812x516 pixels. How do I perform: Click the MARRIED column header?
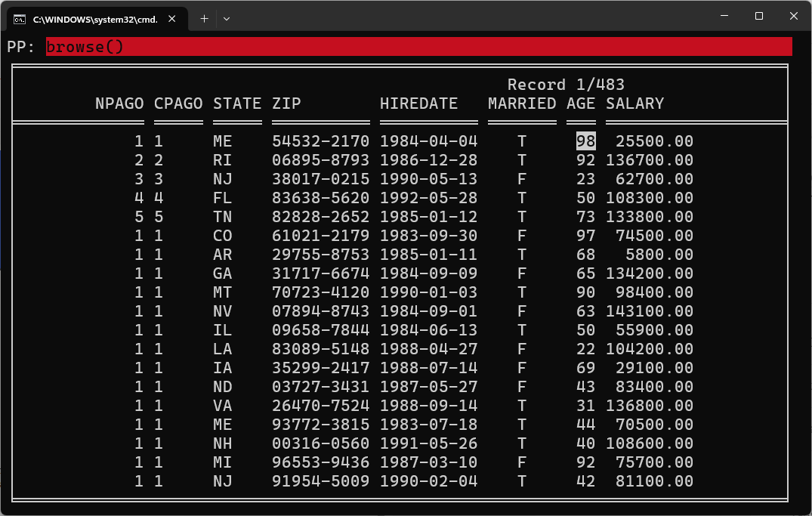point(522,104)
